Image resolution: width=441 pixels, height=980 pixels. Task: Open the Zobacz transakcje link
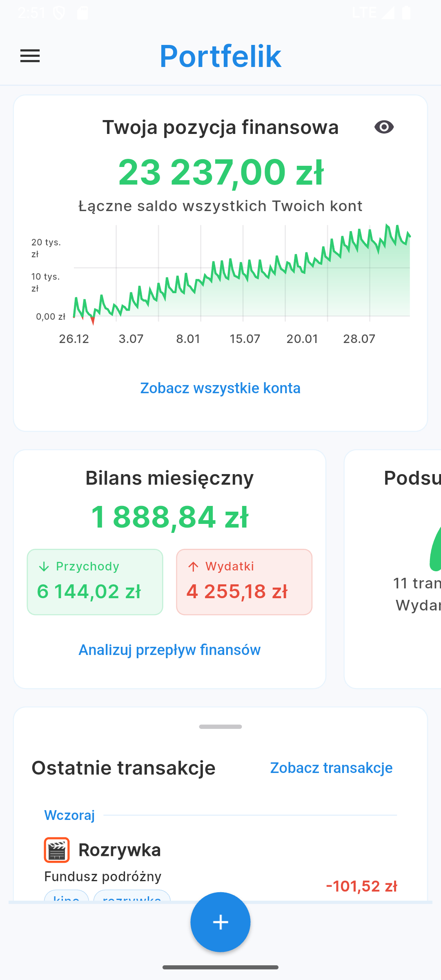331,768
